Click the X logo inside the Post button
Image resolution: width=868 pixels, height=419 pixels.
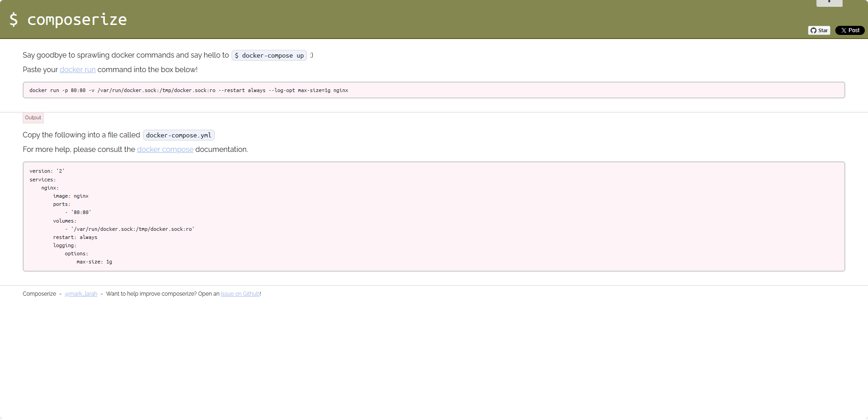(843, 30)
